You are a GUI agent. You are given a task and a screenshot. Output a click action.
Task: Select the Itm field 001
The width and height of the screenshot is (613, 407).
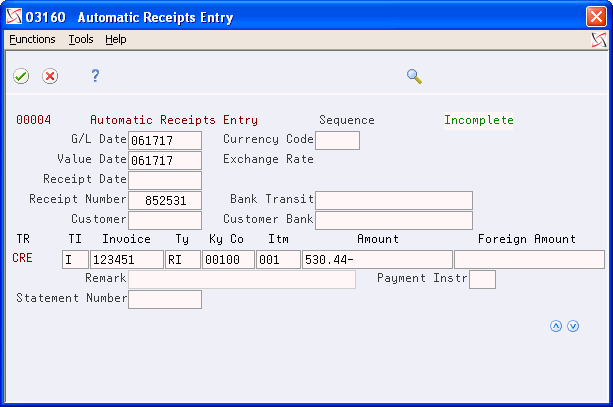(x=278, y=260)
